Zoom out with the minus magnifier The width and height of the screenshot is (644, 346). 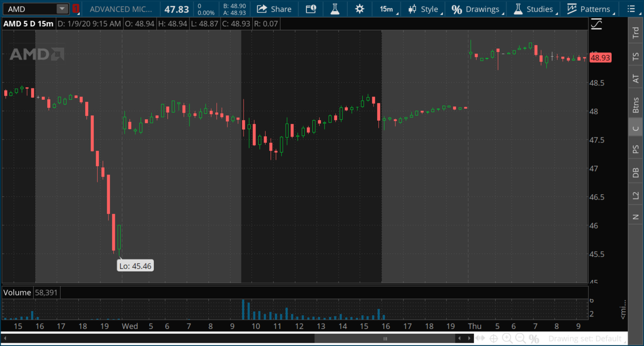coord(521,338)
